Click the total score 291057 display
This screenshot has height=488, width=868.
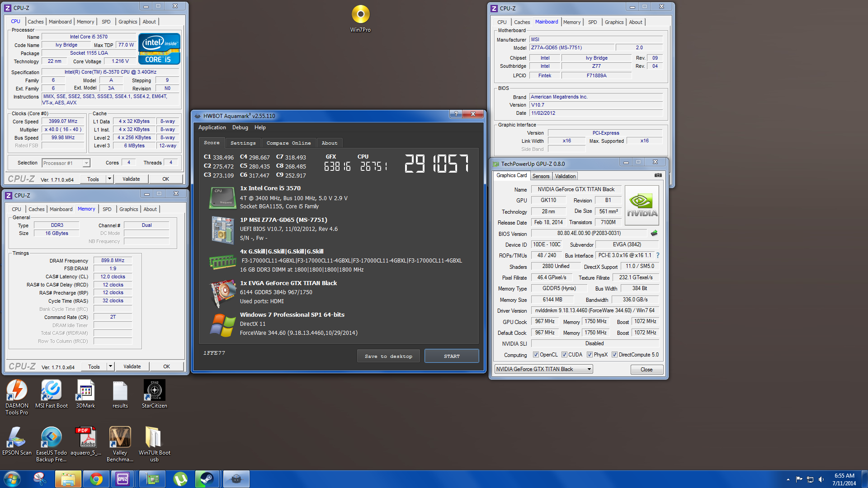click(437, 164)
